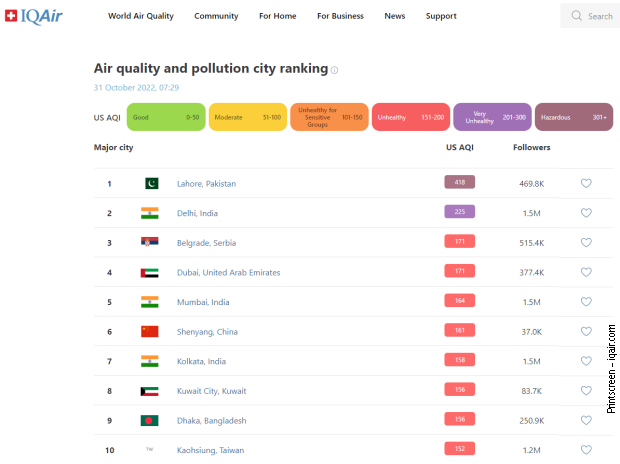The width and height of the screenshot is (620, 464).
Task: Click the purple Very Unhealthy 201-300 swatch
Action: pyautogui.click(x=492, y=117)
